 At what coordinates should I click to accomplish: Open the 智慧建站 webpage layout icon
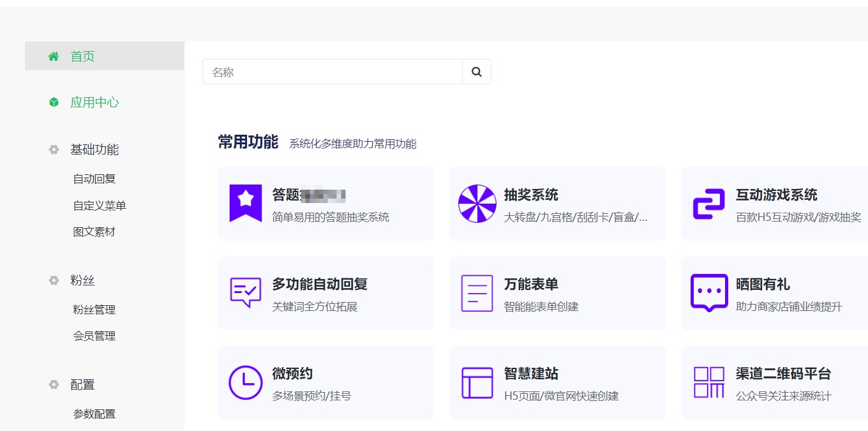coord(477,382)
